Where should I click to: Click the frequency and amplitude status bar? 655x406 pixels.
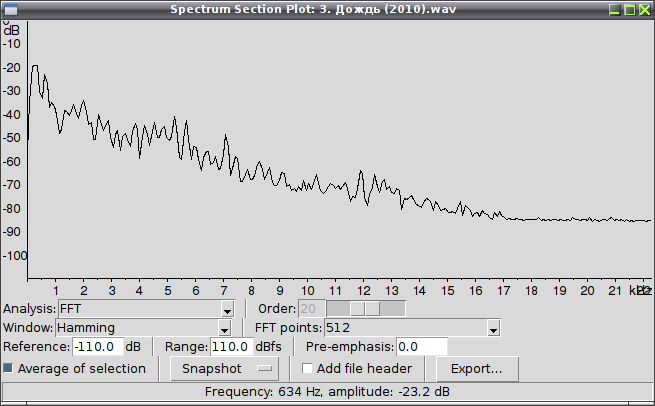[327, 392]
